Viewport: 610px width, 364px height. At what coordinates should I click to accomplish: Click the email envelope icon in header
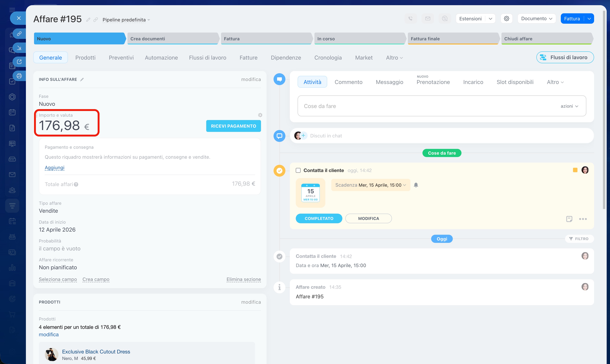(427, 19)
